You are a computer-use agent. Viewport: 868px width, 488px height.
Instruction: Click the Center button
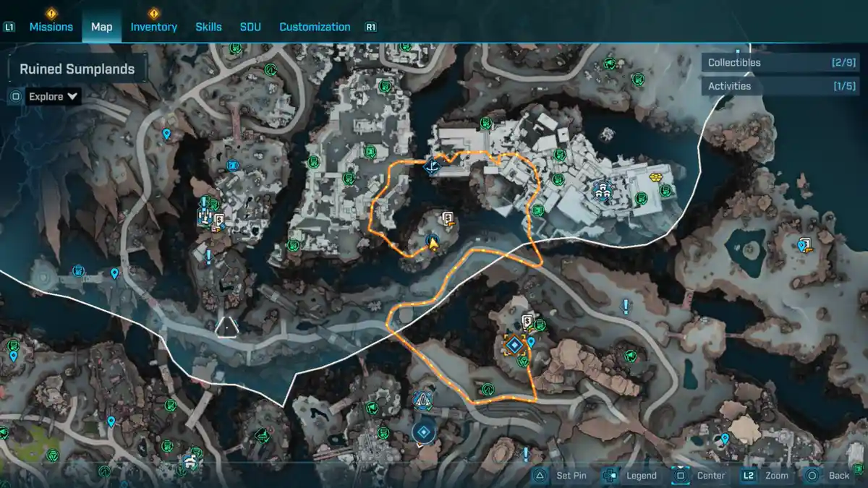point(700,475)
